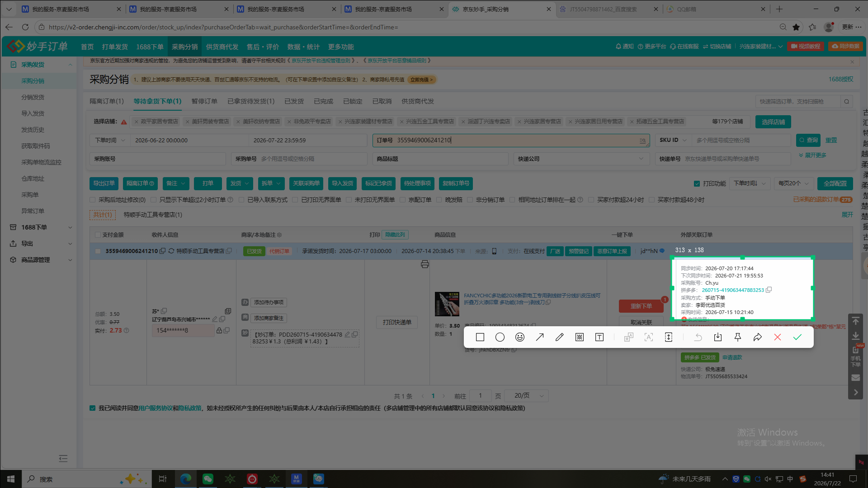868x488 pixels.
Task: Open the 下单时间 type dropdown
Action: (110, 141)
